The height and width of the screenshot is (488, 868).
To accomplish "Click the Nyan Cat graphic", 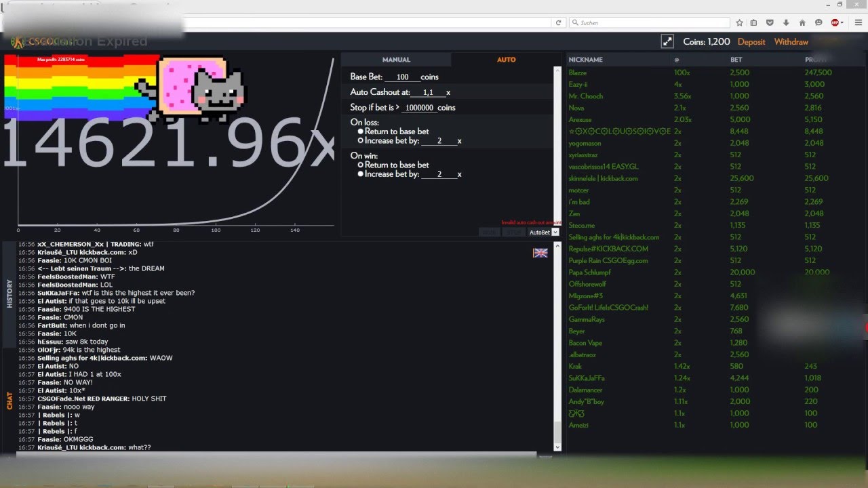I will (191, 89).
